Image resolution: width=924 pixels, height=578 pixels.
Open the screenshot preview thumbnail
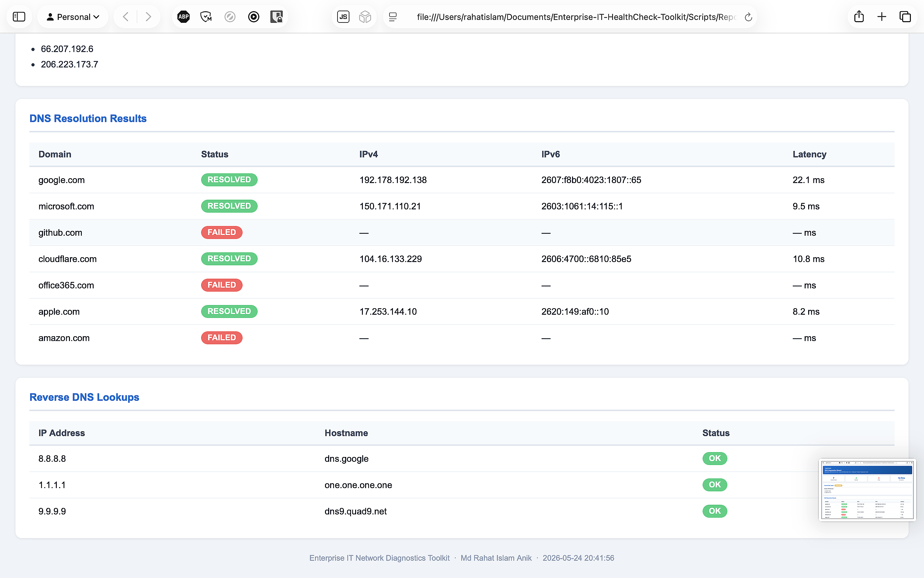coord(867,490)
